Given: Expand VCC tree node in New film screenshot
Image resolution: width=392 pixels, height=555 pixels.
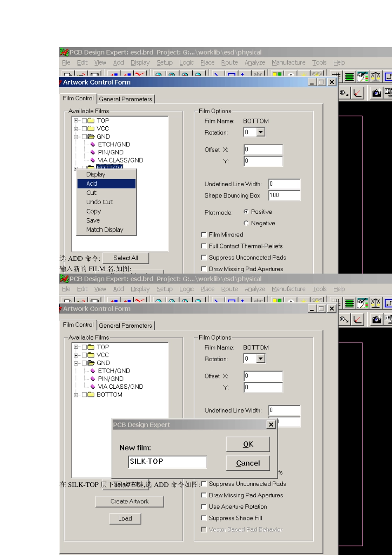Looking at the screenshot, I should pyautogui.click(x=76, y=355).
